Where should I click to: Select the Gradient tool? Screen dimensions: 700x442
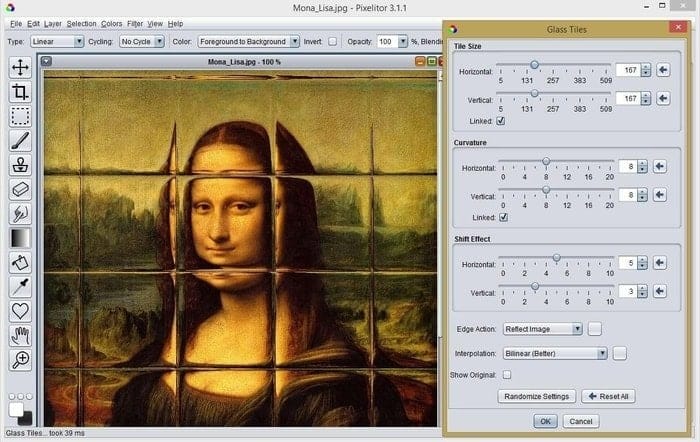click(x=20, y=238)
